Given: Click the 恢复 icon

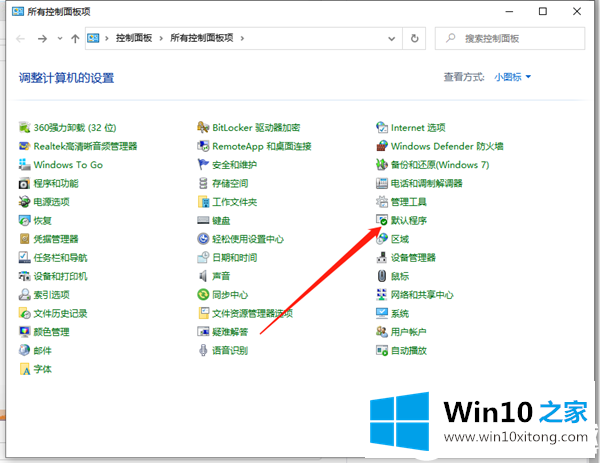Looking at the screenshot, I should pyautogui.click(x=24, y=220).
